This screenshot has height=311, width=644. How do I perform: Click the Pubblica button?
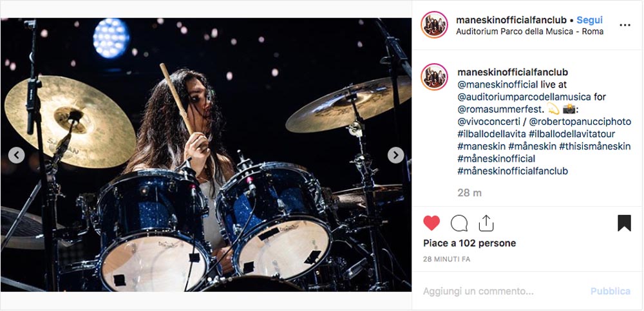tap(611, 291)
